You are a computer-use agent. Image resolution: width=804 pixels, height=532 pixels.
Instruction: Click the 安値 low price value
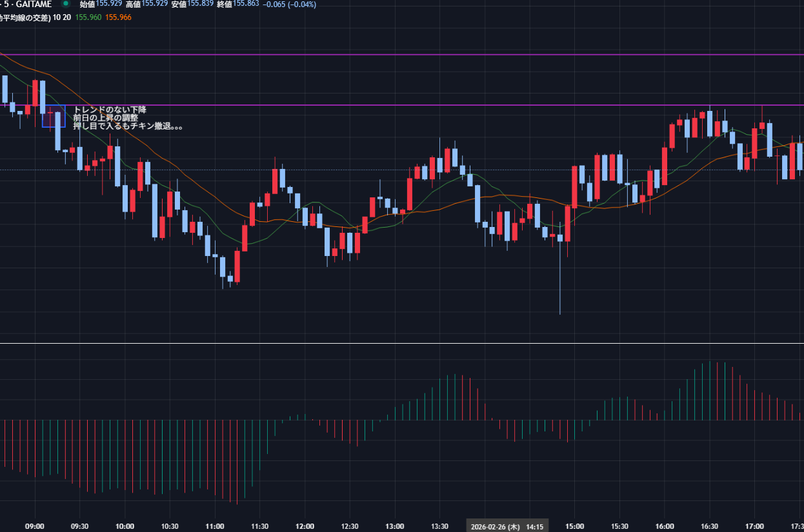pyautogui.click(x=200, y=4)
